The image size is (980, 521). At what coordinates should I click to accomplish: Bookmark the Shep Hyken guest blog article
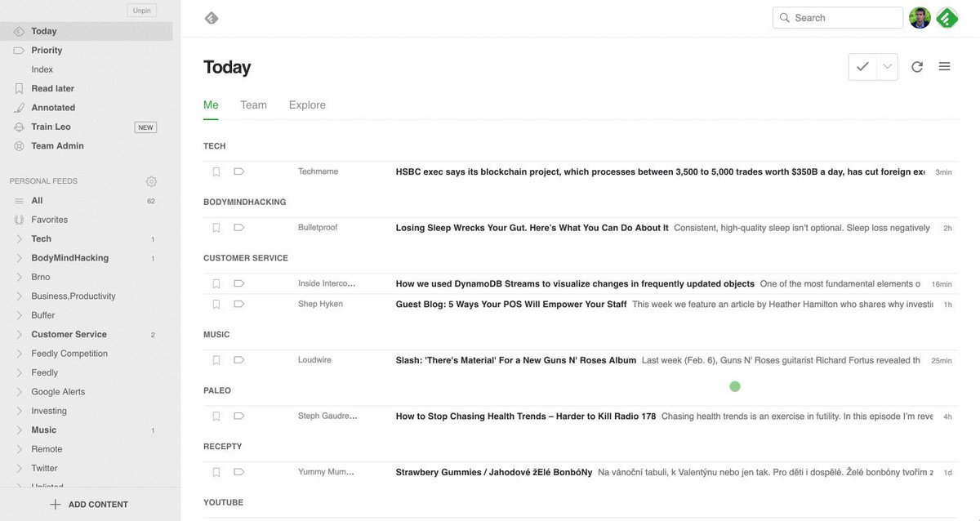(x=216, y=304)
